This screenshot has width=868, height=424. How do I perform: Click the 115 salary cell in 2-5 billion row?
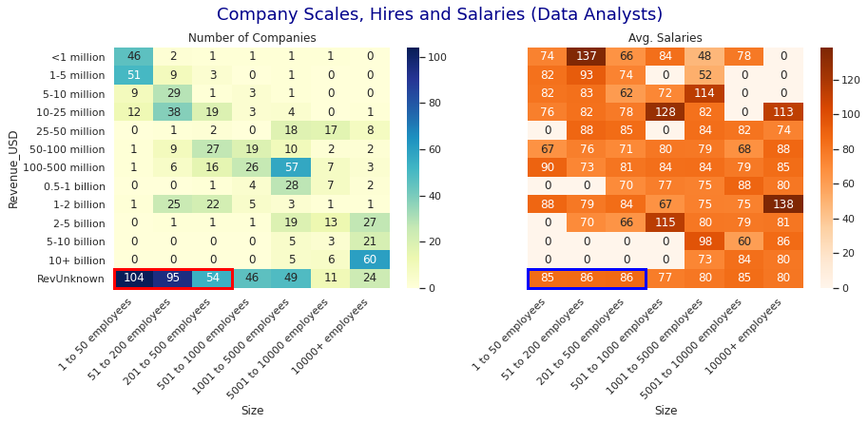(665, 223)
